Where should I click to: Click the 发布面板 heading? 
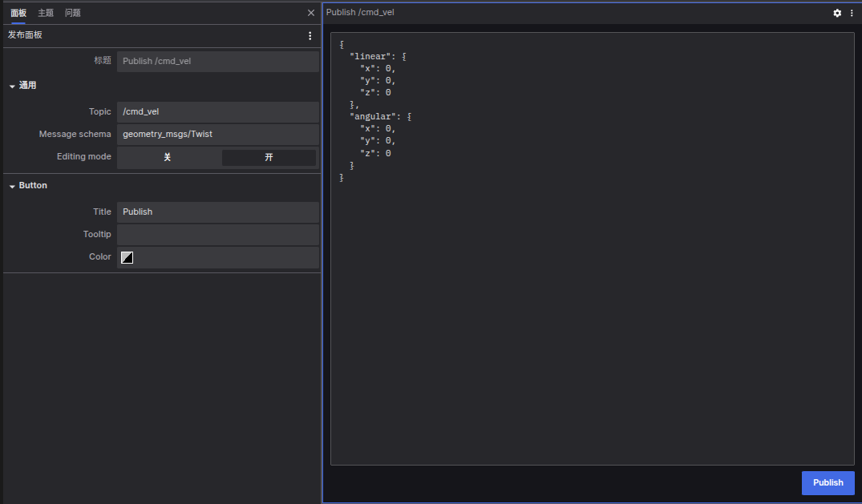(x=25, y=34)
